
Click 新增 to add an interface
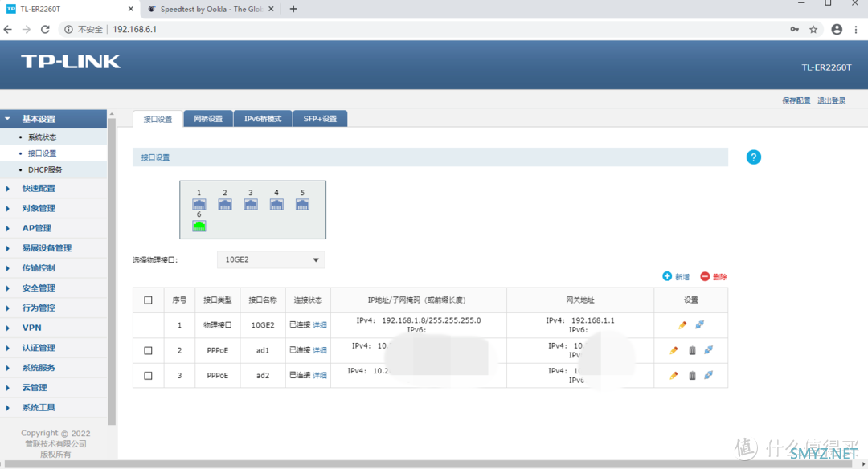coord(676,276)
